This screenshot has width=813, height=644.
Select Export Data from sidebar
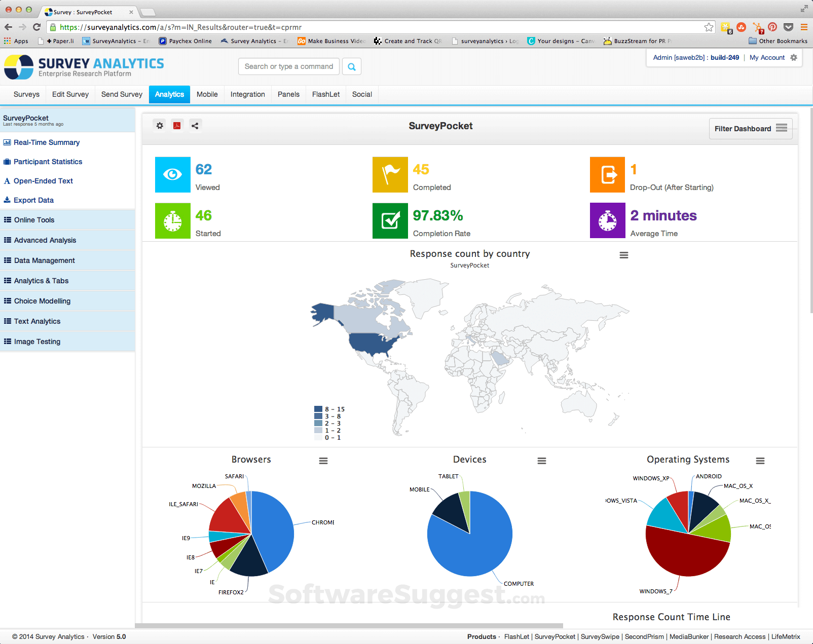pos(33,200)
